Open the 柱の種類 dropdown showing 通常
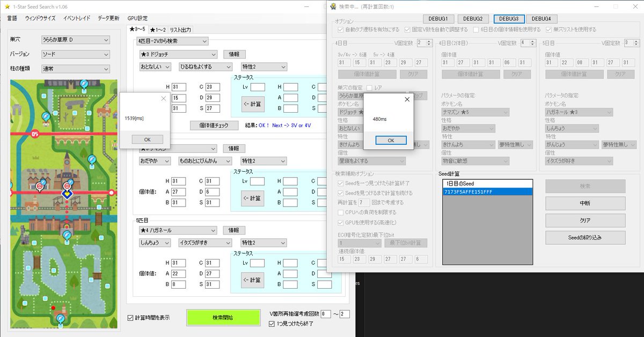The width and height of the screenshot is (644, 337). [x=75, y=69]
